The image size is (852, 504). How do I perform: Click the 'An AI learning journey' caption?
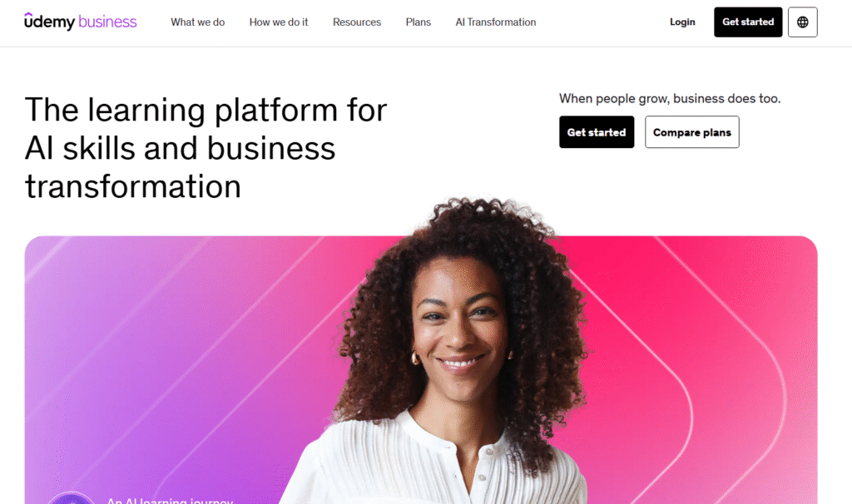click(x=170, y=500)
